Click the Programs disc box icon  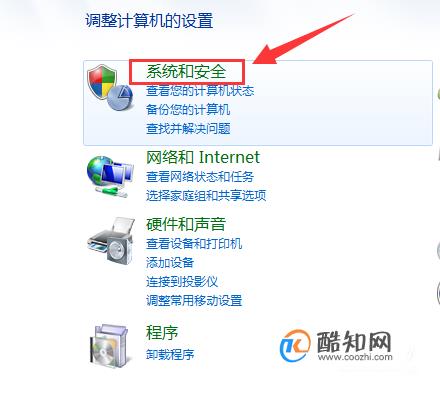109,346
